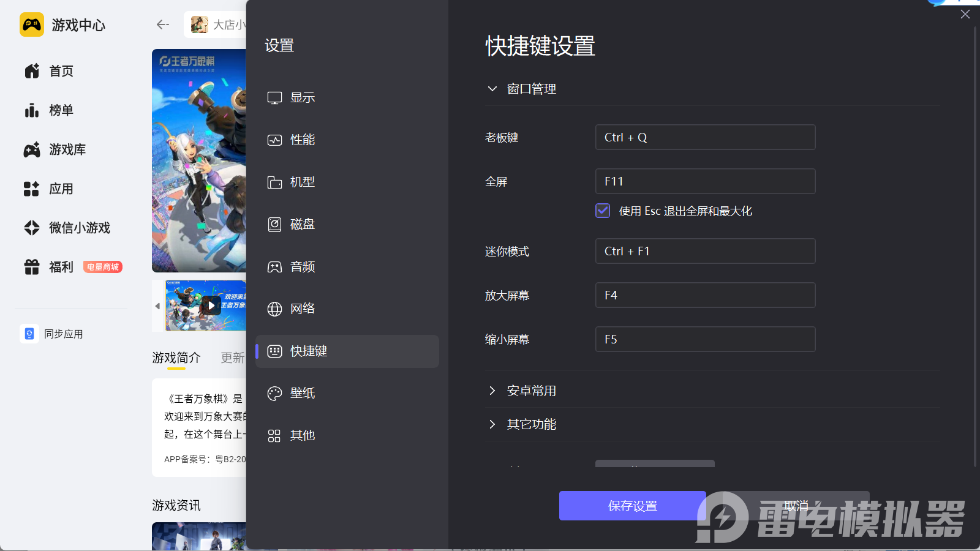Click the 保存设置 button
The height and width of the screenshot is (551, 980).
pos(633,506)
